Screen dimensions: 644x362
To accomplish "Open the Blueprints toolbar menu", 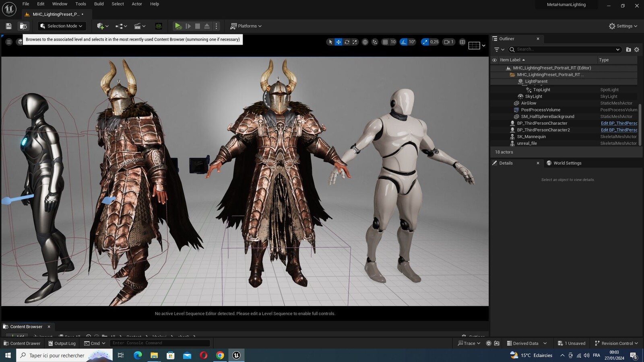I will pyautogui.click(x=121, y=26).
